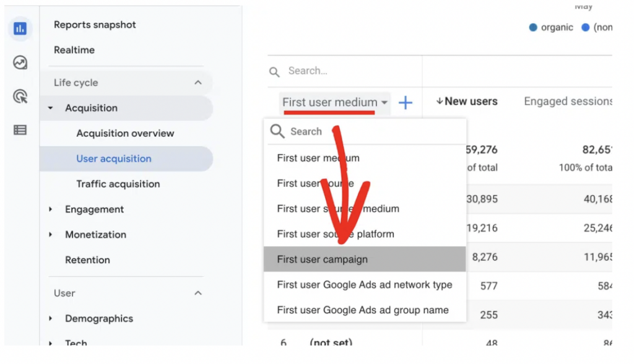Image resolution: width=634 pixels, height=364 pixels.
Task: Click the 19,216 new users cell
Action: point(482,228)
